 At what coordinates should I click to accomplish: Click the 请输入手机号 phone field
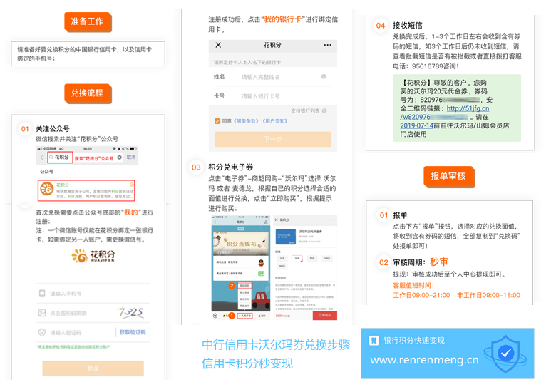(x=93, y=294)
